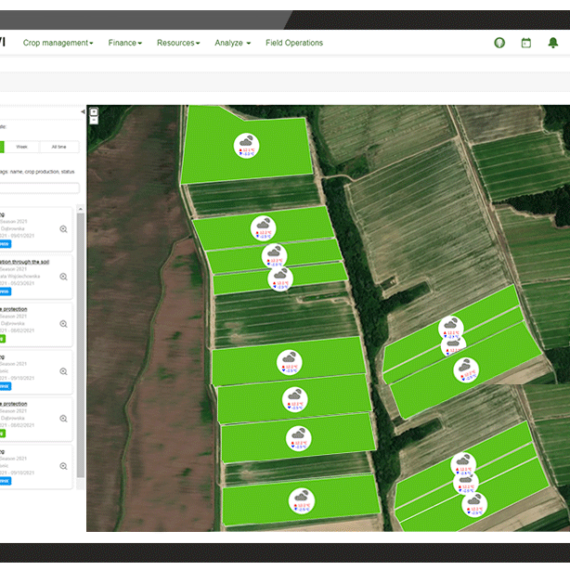Click magnifier icon on soil task card
Viewport: 570px width, 570px height.
(x=64, y=277)
